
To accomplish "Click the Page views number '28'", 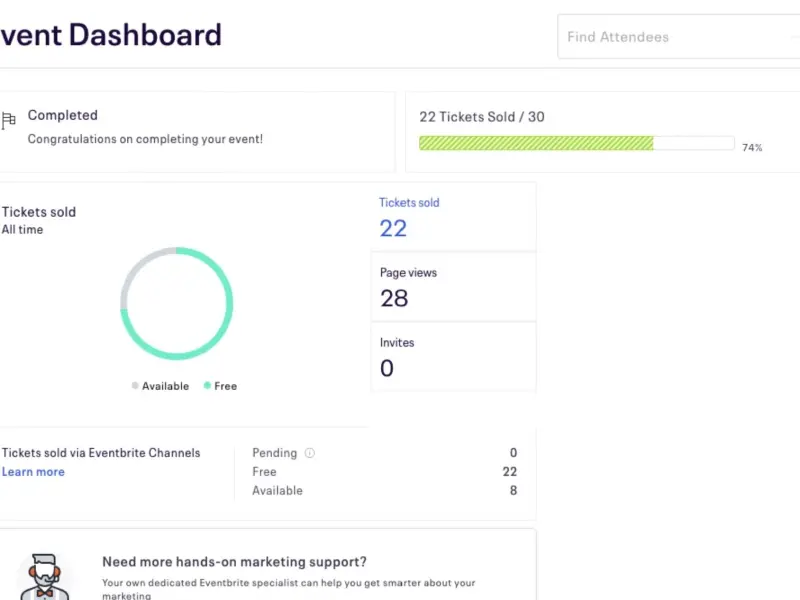I will (394, 298).
